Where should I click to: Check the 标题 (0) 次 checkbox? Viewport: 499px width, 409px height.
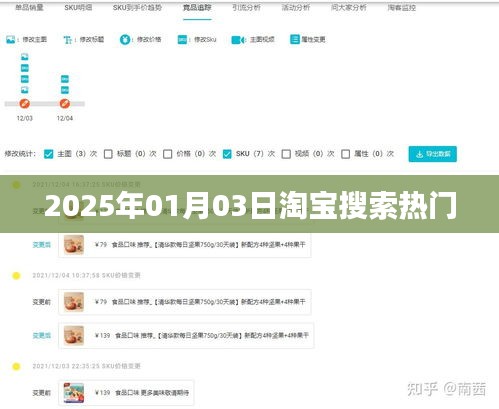[108, 154]
